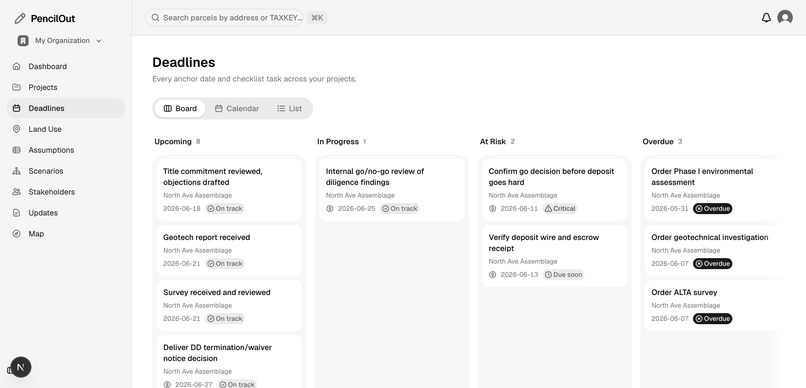Switch to the Board view tab
Image resolution: width=806 pixels, height=388 pixels.
180,108
